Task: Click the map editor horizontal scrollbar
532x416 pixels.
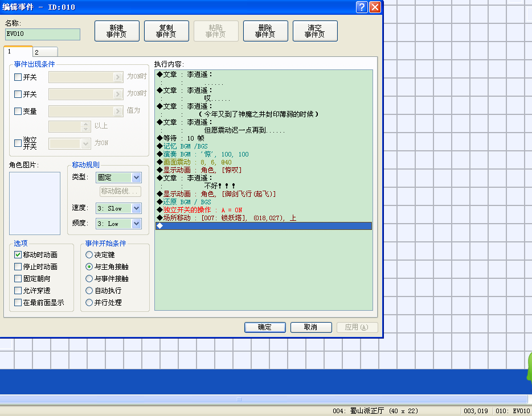Action: pos(263,399)
